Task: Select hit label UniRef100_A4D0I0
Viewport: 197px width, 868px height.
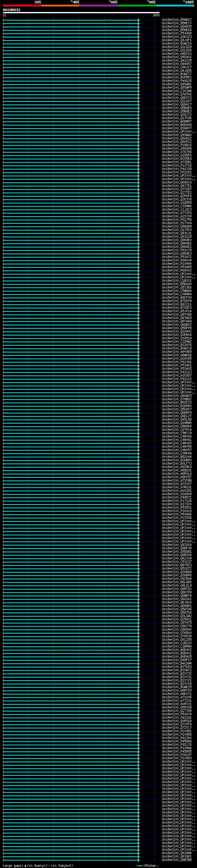Action: tap(177, 54)
